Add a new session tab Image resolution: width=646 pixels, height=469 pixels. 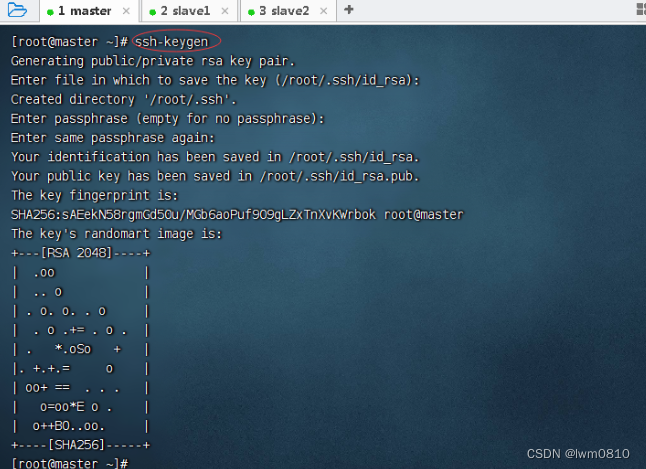(349, 9)
